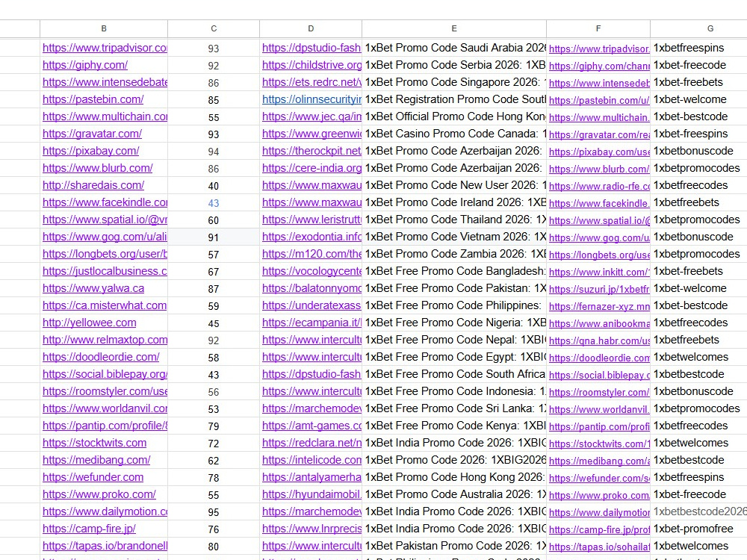Select the Promo Code Australia 2026 cell
The image size is (747, 560).
click(x=454, y=494)
